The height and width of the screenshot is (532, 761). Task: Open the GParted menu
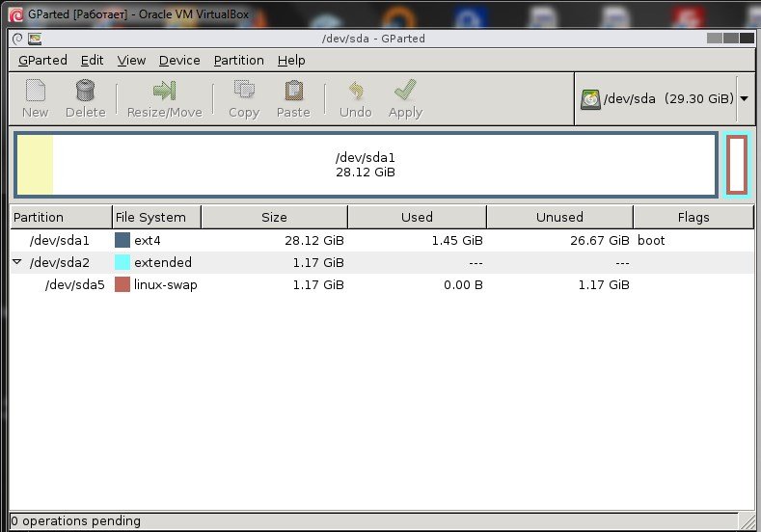42,60
